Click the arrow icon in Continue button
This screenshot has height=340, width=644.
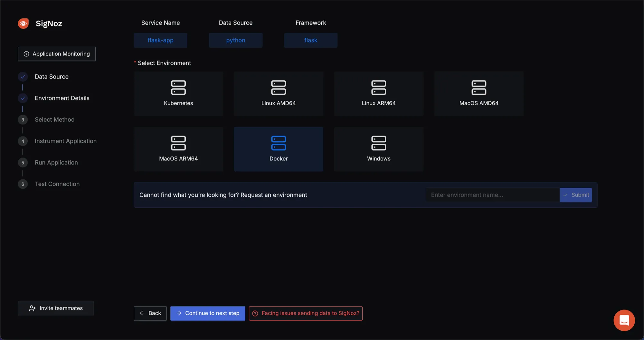point(179,313)
